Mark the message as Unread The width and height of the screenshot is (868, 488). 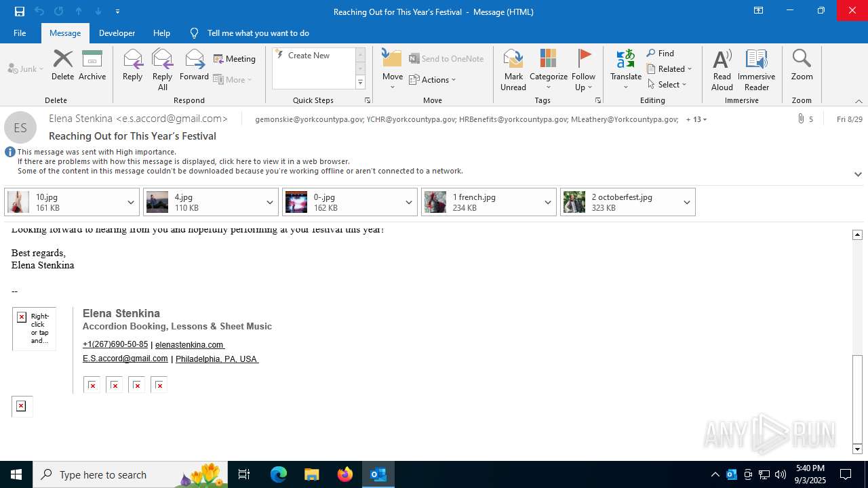pyautogui.click(x=513, y=70)
